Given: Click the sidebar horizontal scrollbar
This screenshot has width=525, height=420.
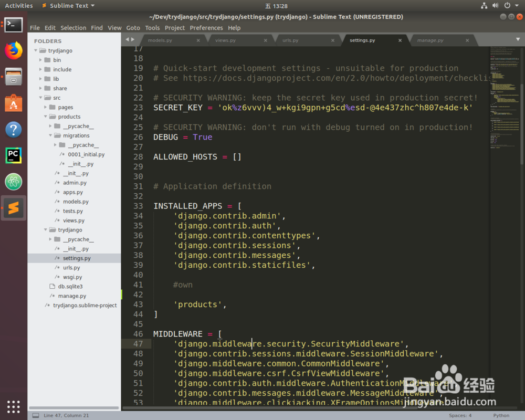Looking at the screenshot, I should point(74,408).
